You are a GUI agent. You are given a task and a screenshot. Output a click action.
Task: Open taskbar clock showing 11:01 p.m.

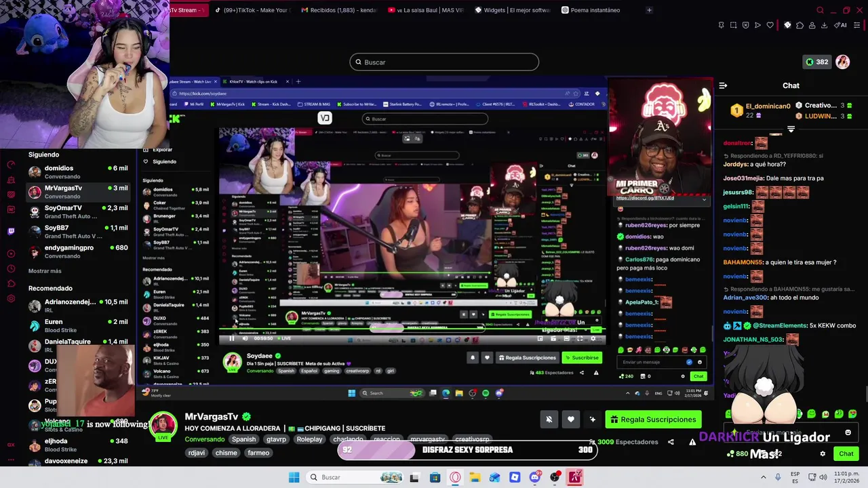click(x=846, y=477)
